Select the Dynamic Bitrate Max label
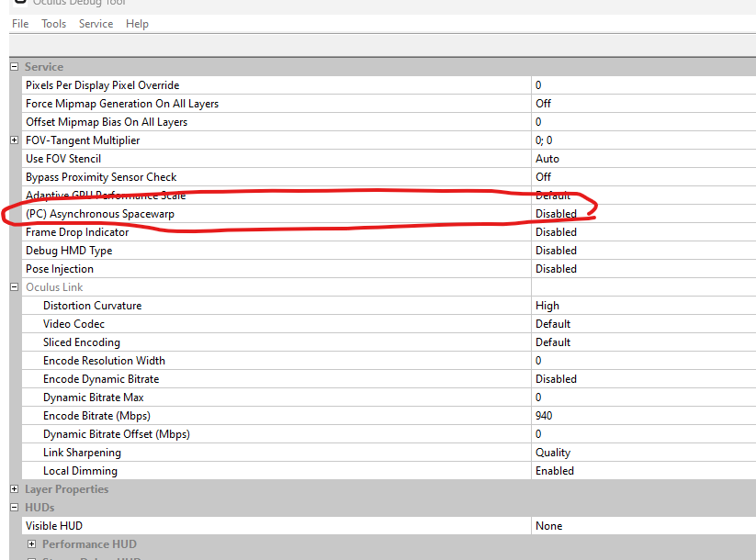 pos(94,398)
